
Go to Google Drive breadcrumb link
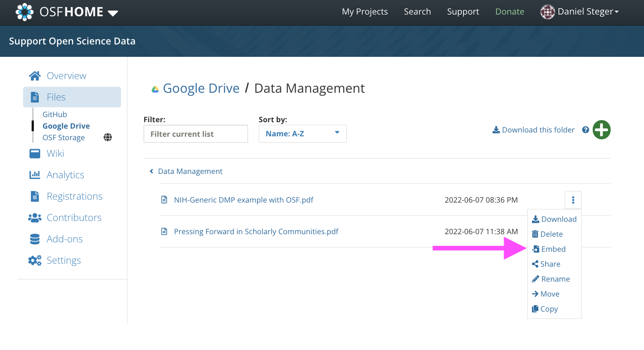point(201,88)
